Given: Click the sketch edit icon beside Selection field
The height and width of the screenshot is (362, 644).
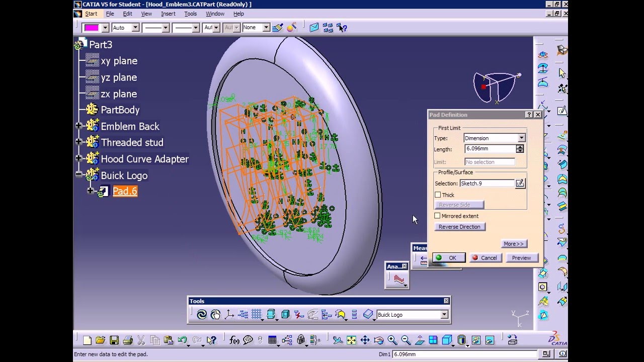Looking at the screenshot, I should [x=520, y=184].
